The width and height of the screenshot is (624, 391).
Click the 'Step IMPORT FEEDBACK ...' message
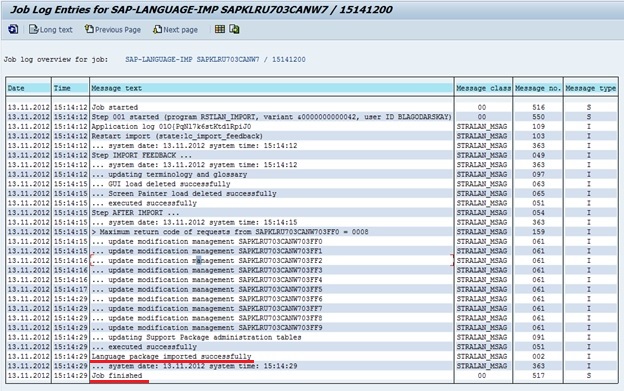(x=141, y=155)
